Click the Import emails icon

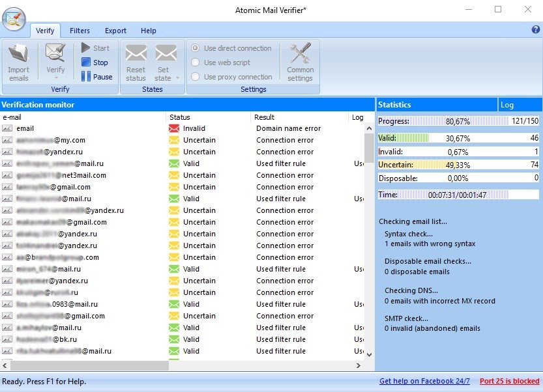coord(19,53)
